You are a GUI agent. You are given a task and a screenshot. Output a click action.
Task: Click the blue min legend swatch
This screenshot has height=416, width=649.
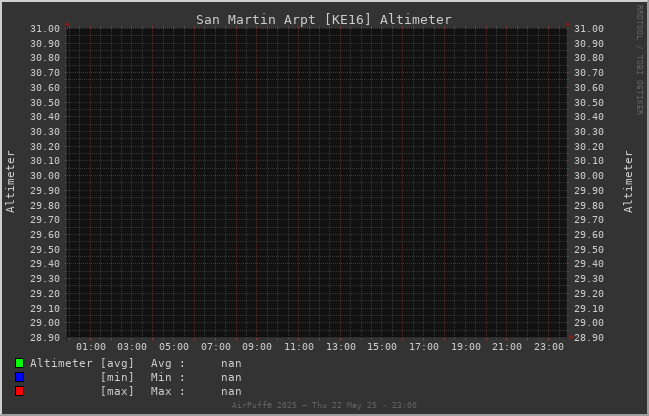pos(19,377)
